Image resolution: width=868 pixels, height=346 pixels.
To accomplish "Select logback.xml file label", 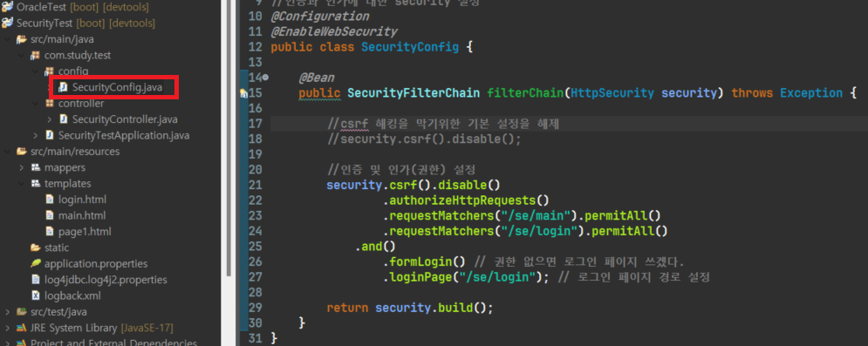I will click(72, 295).
